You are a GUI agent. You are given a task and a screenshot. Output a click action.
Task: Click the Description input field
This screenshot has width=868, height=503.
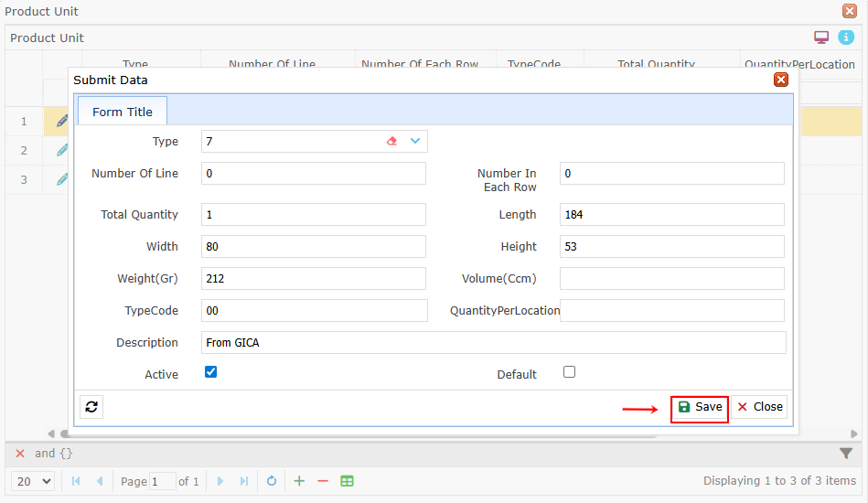(x=493, y=343)
